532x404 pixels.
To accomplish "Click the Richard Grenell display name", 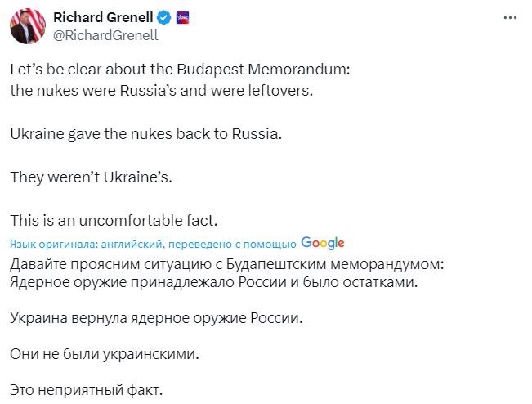I will tap(103, 17).
